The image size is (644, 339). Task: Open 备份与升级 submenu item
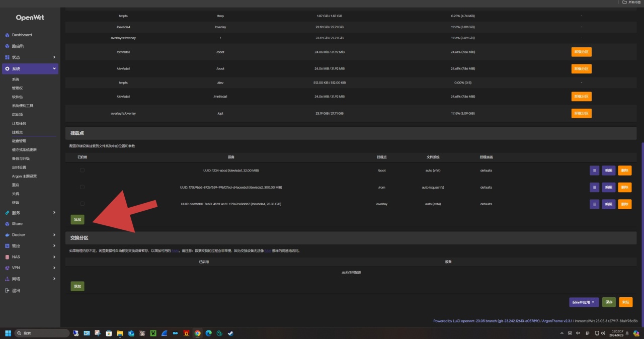(21, 158)
